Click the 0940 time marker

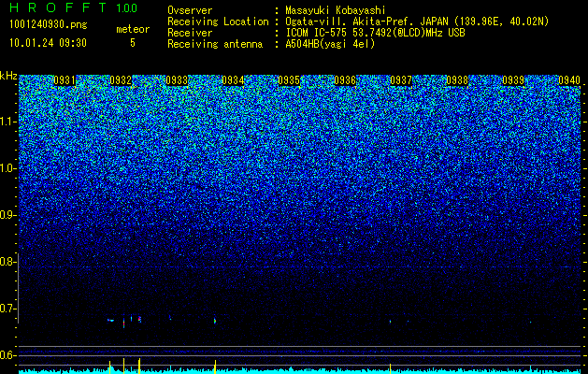(569, 80)
